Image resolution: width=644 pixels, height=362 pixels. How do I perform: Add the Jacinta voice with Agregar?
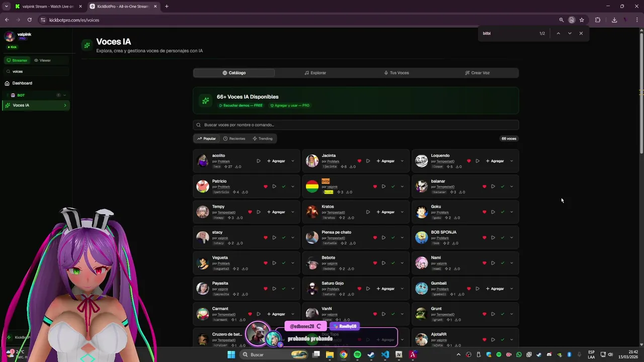coord(385,161)
